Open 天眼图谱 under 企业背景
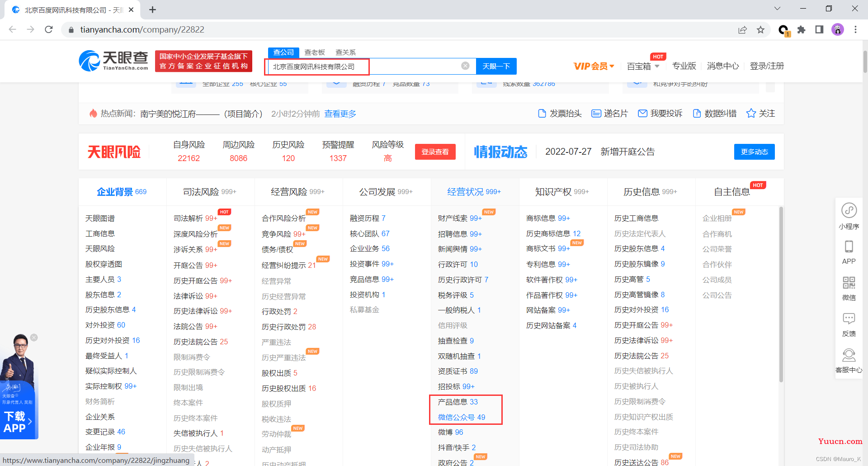The width and height of the screenshot is (868, 466). (100, 218)
